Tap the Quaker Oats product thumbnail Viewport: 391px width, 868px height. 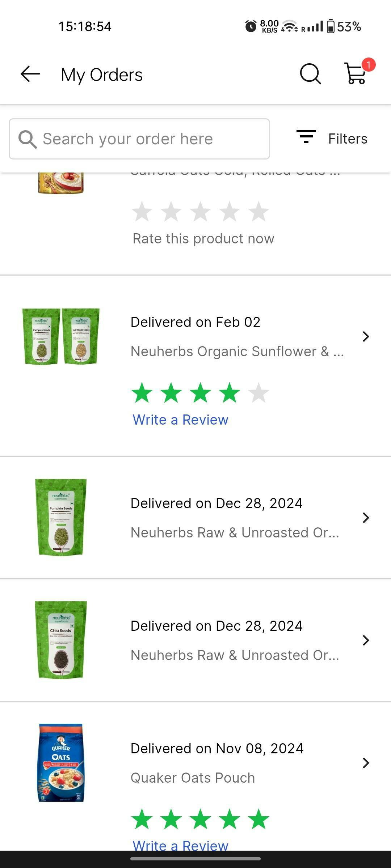[x=61, y=763]
